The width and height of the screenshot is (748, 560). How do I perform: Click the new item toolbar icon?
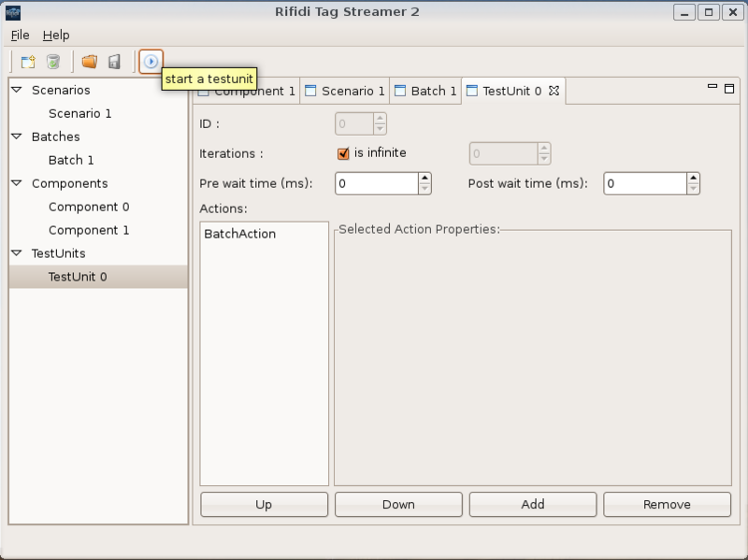[x=28, y=62]
